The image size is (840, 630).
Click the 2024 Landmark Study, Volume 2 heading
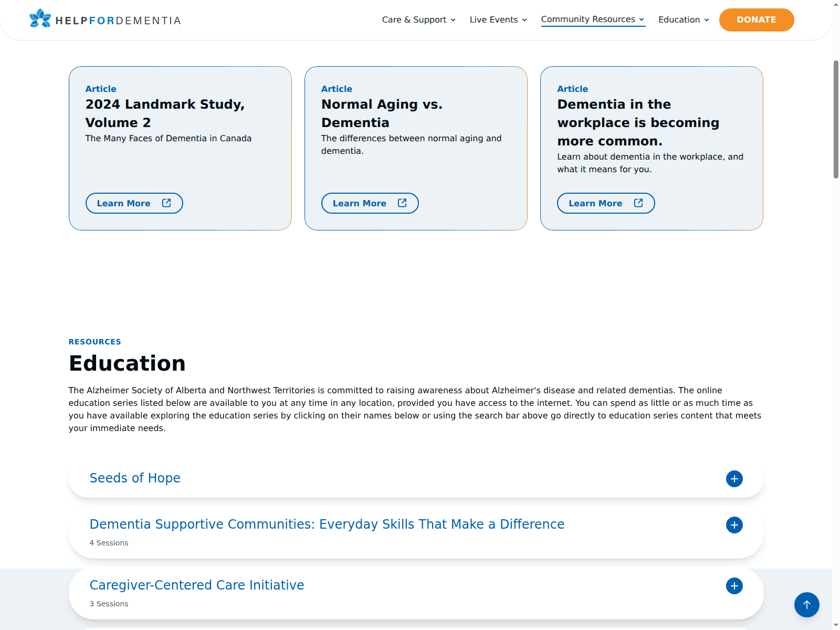165,113
